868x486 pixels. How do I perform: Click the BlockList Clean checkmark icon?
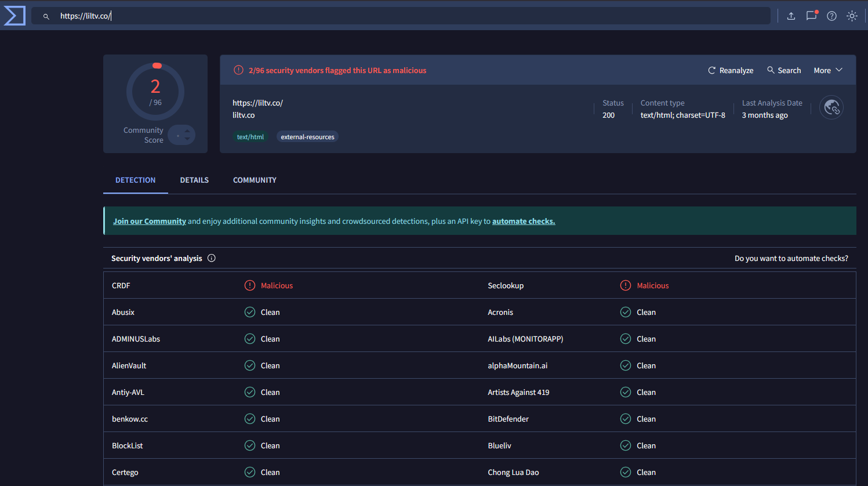[250, 445]
